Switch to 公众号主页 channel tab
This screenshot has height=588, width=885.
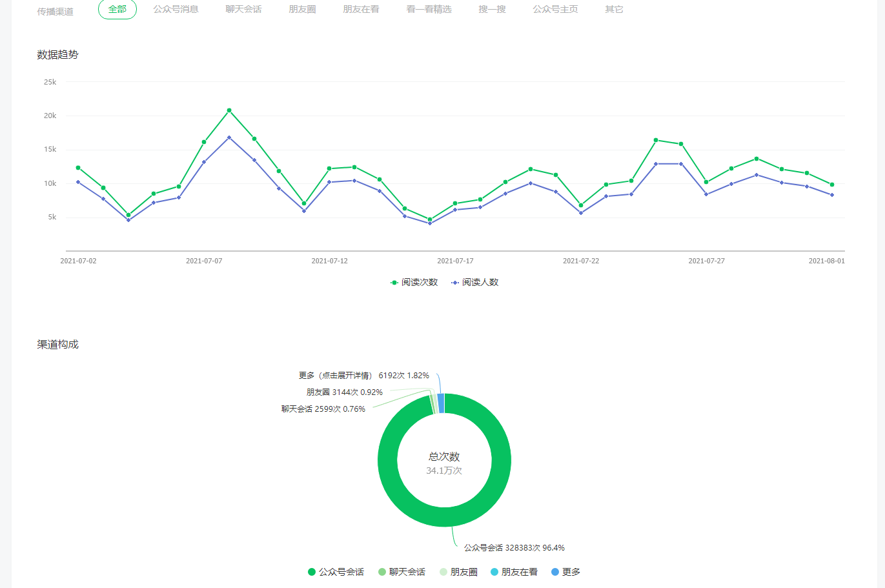click(x=555, y=10)
